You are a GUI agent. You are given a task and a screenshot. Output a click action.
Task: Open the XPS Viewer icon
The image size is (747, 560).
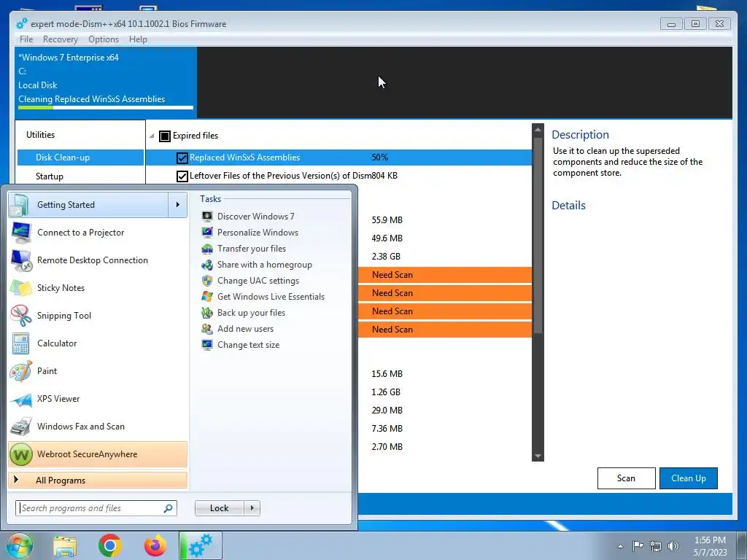(x=20, y=399)
